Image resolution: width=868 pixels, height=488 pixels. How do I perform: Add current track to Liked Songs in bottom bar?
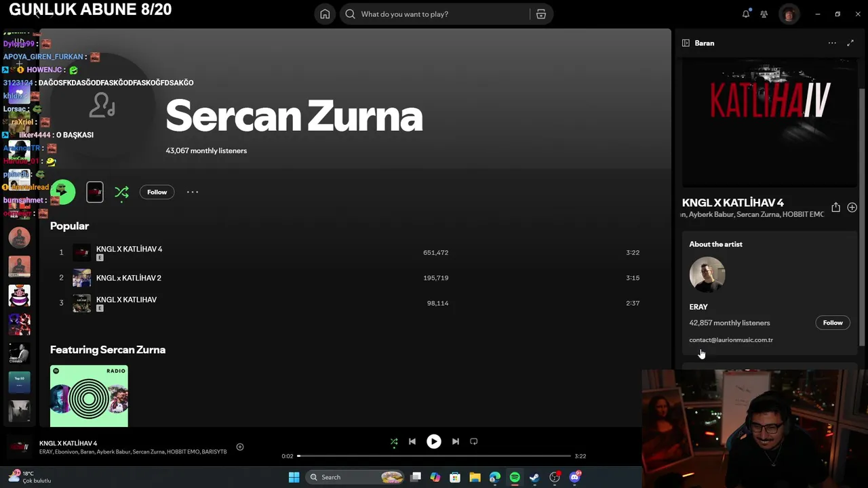[x=239, y=447]
